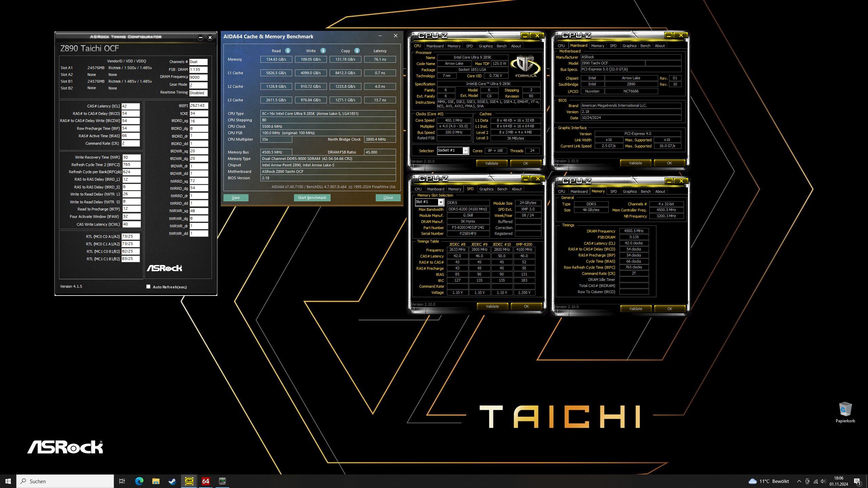The height and width of the screenshot is (488, 868).
Task: Open File Explorer from the taskbar
Action: (x=156, y=481)
